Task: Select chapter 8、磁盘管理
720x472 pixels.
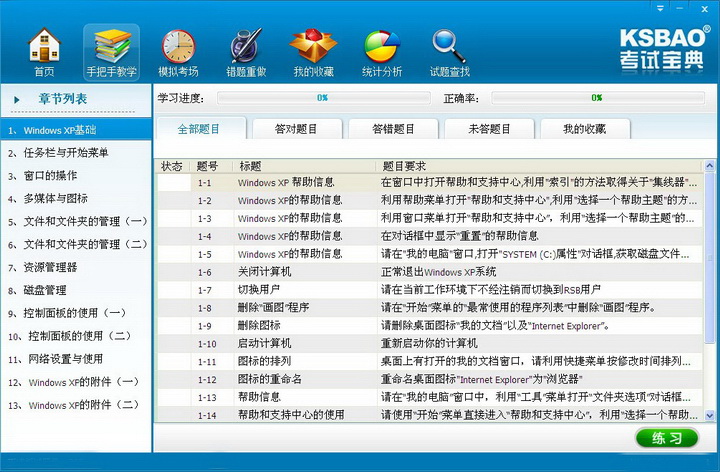Action: tap(76, 290)
